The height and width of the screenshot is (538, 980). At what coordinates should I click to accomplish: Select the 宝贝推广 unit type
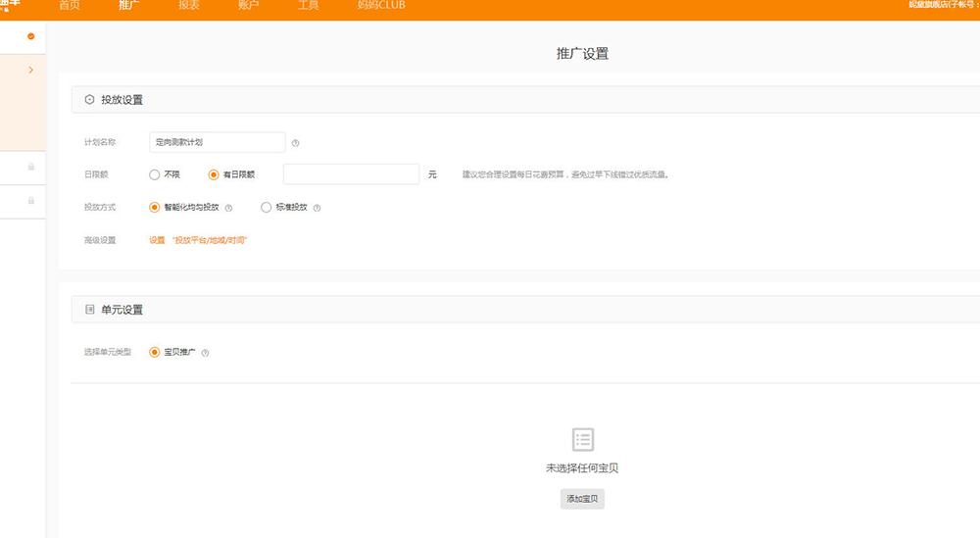click(x=155, y=352)
